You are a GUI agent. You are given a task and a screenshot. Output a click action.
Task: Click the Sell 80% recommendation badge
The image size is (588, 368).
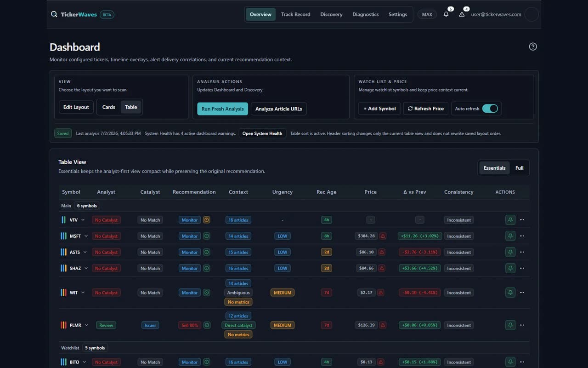point(190,325)
